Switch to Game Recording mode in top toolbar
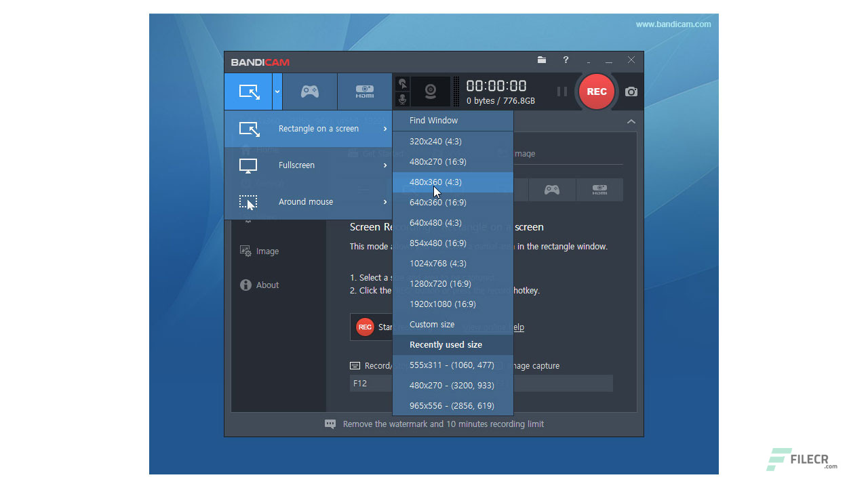 pos(310,91)
